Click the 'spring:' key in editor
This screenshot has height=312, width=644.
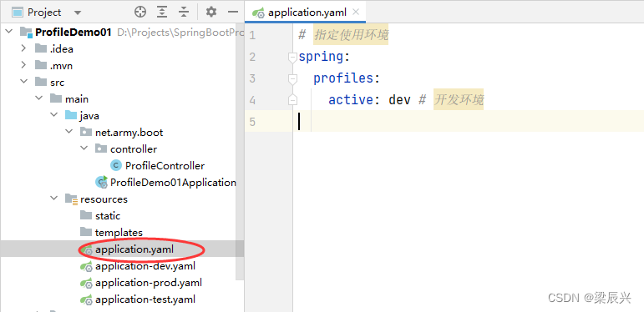pyautogui.click(x=324, y=57)
